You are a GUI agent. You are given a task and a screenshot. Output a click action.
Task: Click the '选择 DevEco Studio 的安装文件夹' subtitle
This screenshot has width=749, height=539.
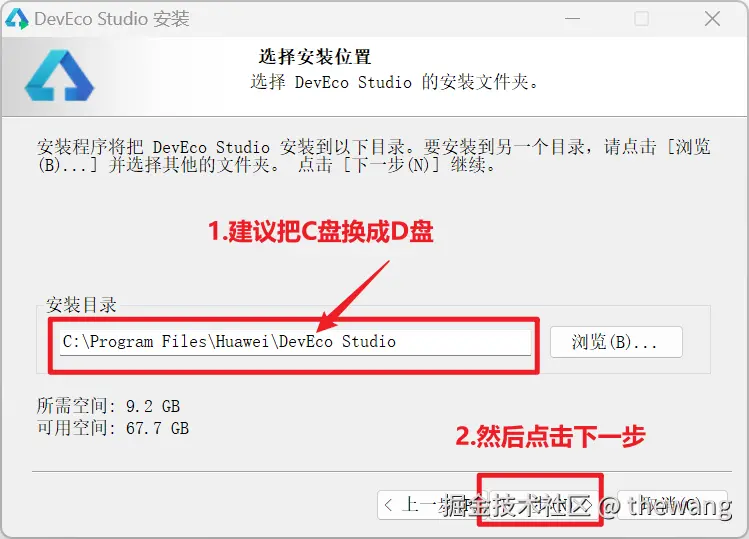pos(394,82)
